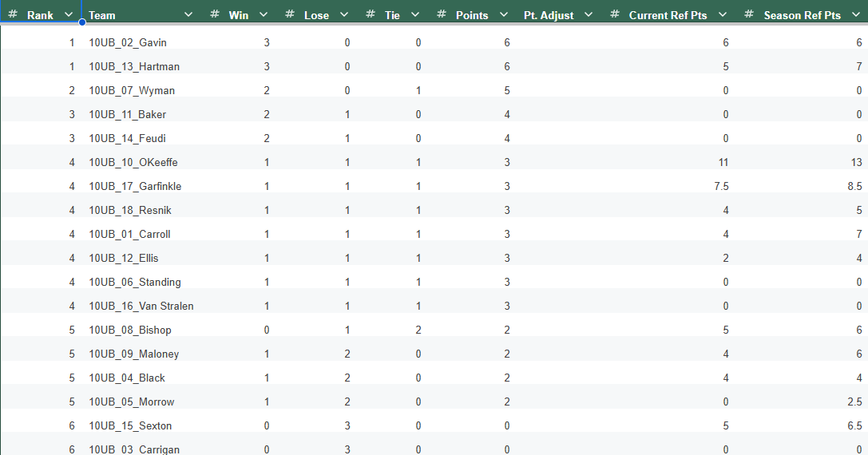868x455 pixels.
Task: Select the 10UB_15_Sexton team cell
Action: (130, 425)
